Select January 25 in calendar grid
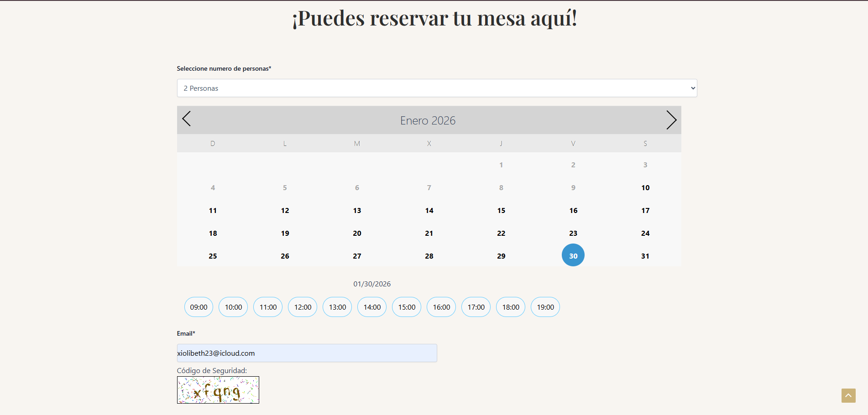 pyautogui.click(x=213, y=256)
